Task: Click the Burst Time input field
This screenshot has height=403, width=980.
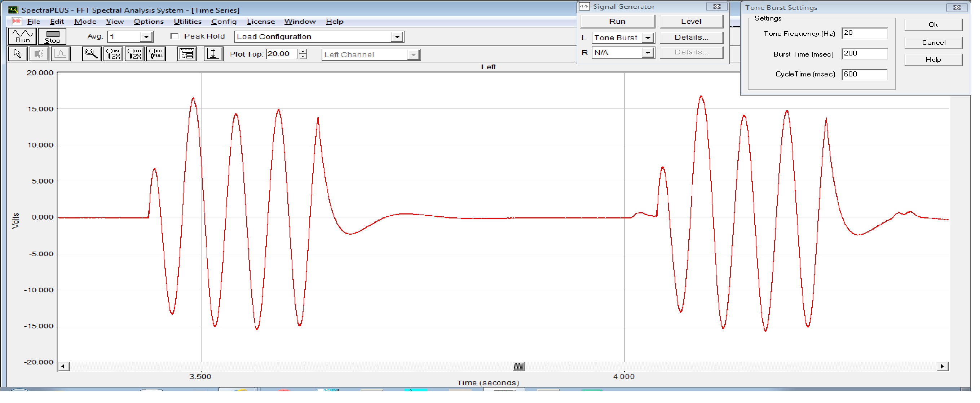Action: point(864,54)
